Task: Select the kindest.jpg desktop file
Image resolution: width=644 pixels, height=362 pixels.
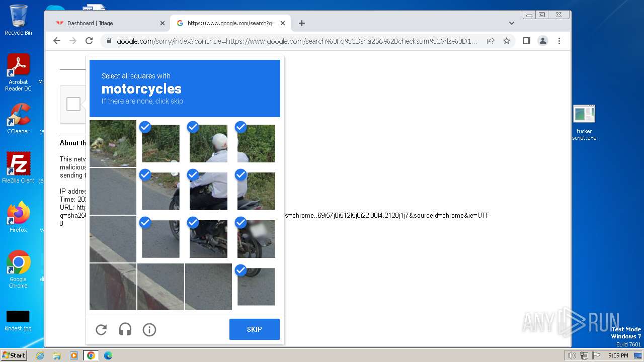Action: pyautogui.click(x=18, y=321)
